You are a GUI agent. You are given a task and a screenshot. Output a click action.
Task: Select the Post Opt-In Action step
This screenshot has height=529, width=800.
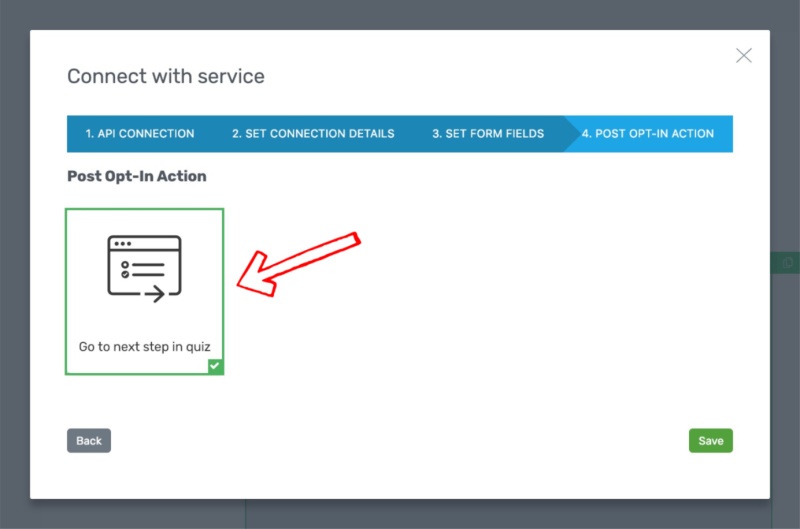click(648, 134)
